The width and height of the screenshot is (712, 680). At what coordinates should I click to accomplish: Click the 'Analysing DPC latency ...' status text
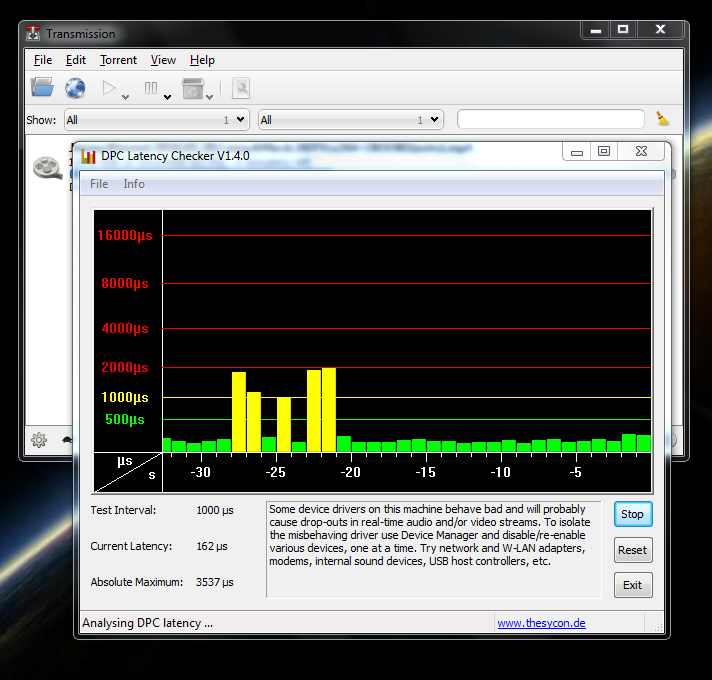[148, 623]
